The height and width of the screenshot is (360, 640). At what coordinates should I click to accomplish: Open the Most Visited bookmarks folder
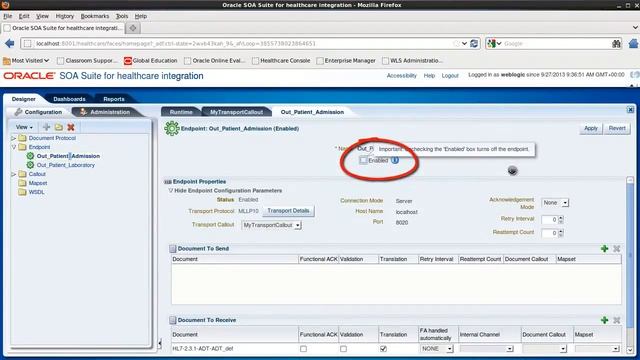26,60
